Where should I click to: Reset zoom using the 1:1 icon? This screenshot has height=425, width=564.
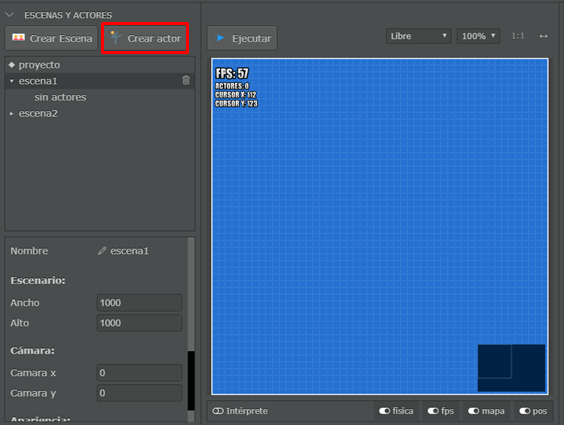518,36
